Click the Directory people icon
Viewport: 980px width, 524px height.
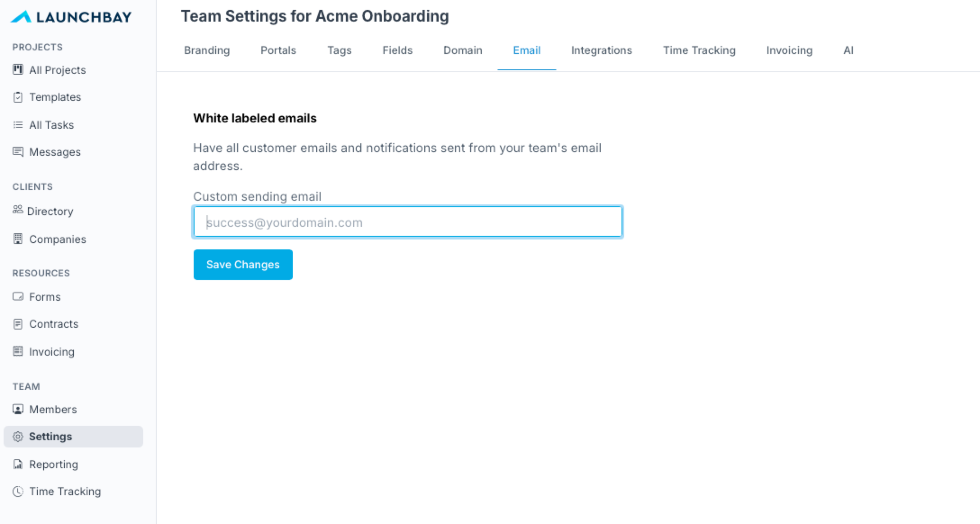18,210
